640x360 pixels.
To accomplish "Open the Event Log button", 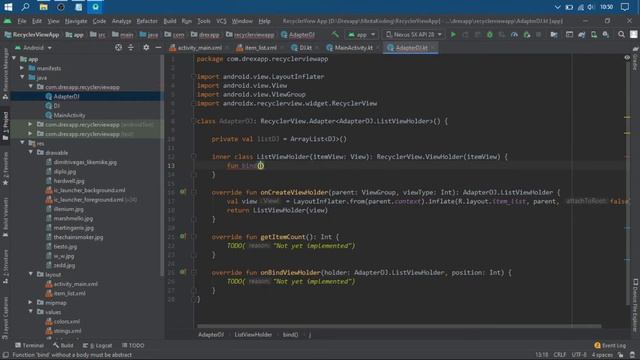I will tap(610, 345).
